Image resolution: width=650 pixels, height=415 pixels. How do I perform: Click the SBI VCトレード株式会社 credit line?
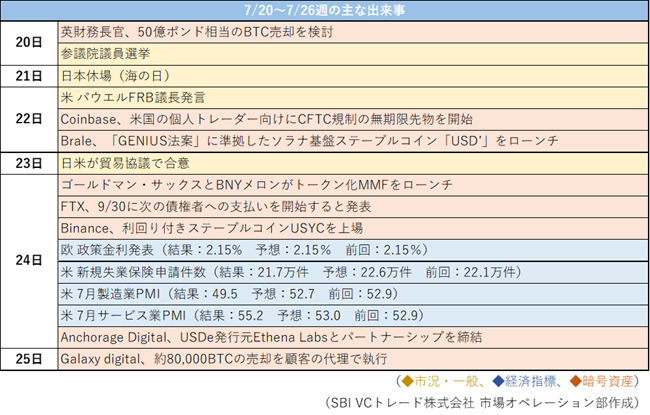[x=482, y=403]
